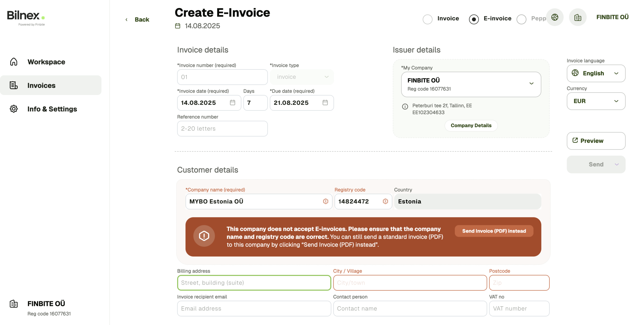Open Invoices in the sidebar
This screenshot has height=325, width=644.
[51, 85]
